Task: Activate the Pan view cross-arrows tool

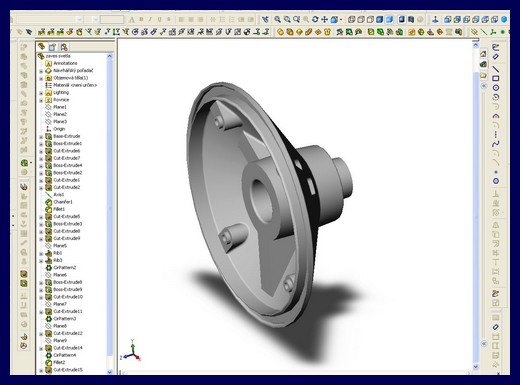Action: click(x=324, y=20)
